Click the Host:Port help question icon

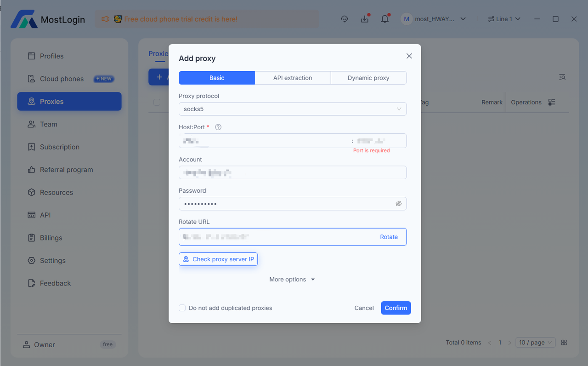[218, 127]
